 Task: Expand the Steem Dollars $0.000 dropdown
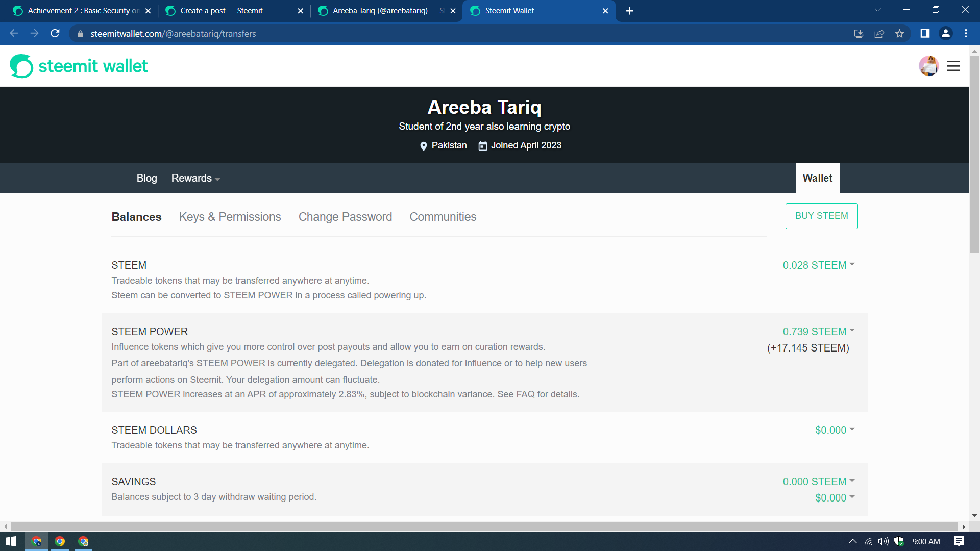tap(835, 430)
